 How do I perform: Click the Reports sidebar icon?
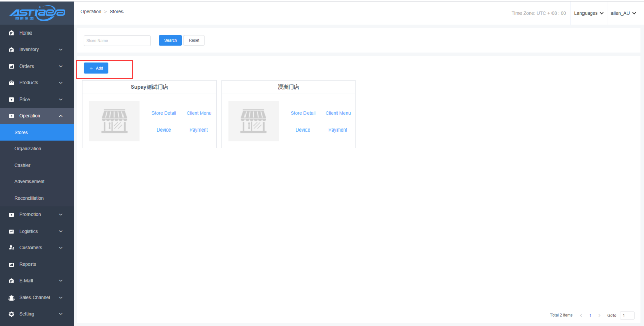(x=11, y=264)
